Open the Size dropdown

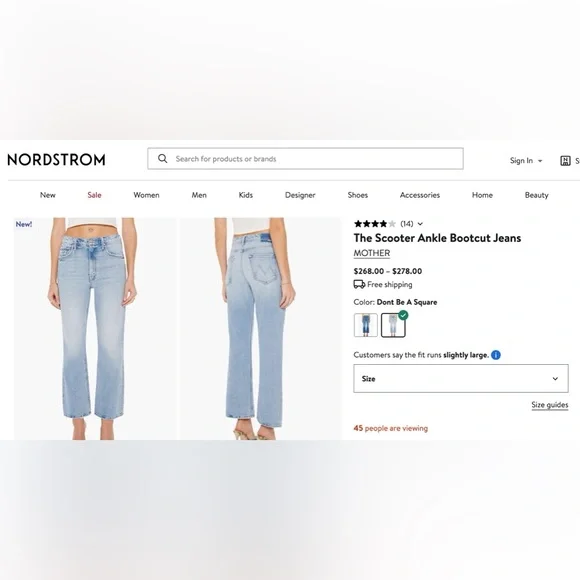coord(461,378)
